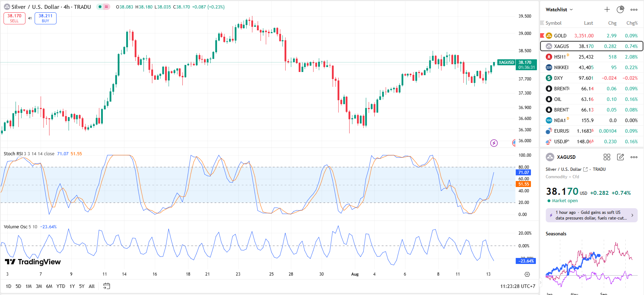This screenshot has height=295, width=644.
Task: Click the flag marker next to GOLD
Action: pyautogui.click(x=542, y=36)
